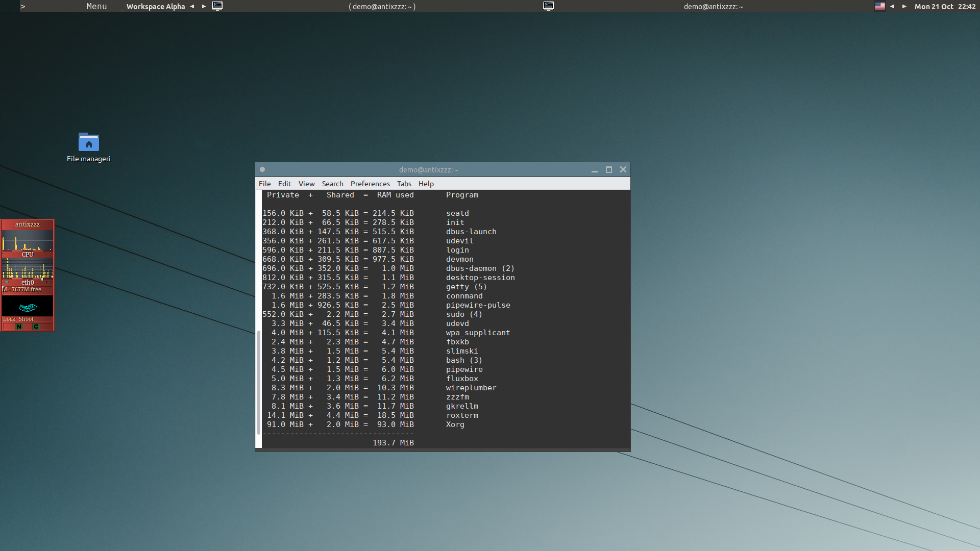This screenshot has height=551, width=980.
Task: Switch to next workspace with right arrow
Action: pyautogui.click(x=204, y=6)
